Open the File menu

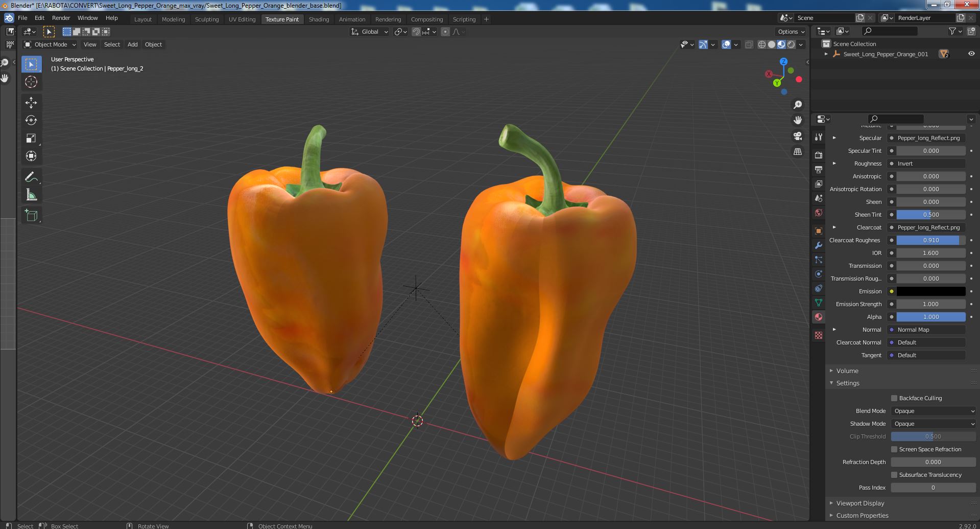pos(22,18)
